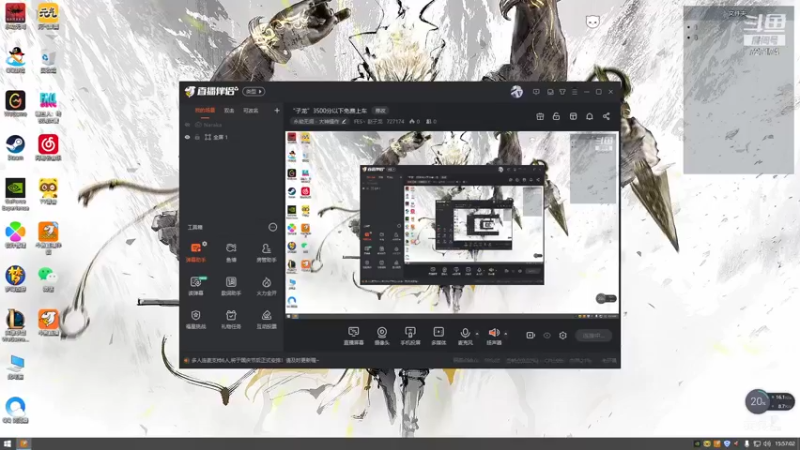Toggle visibility eye of 全屏1 layer

[x=187, y=137]
